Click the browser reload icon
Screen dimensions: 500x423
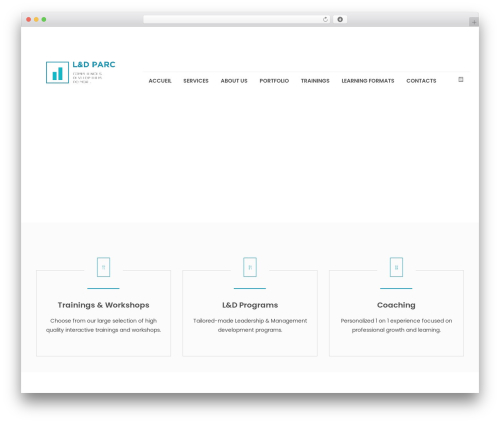[x=325, y=20]
